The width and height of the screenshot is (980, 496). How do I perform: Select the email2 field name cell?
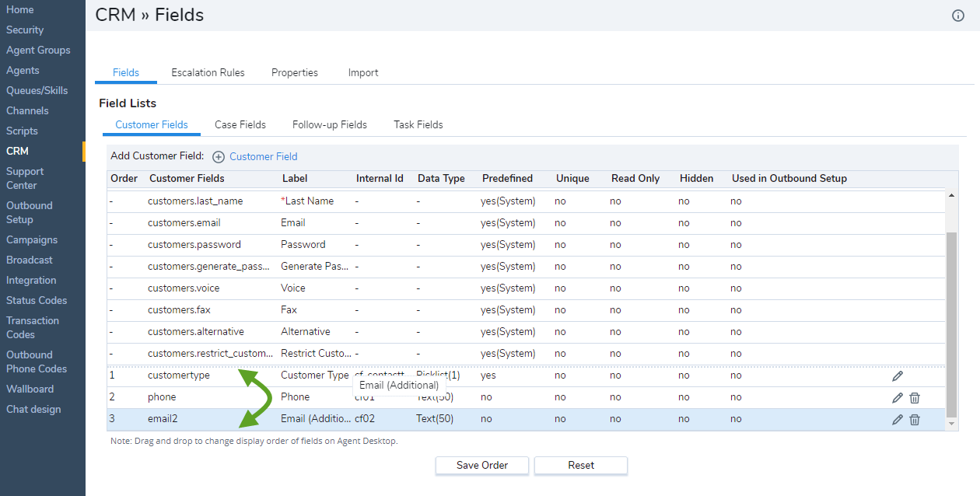[163, 419]
